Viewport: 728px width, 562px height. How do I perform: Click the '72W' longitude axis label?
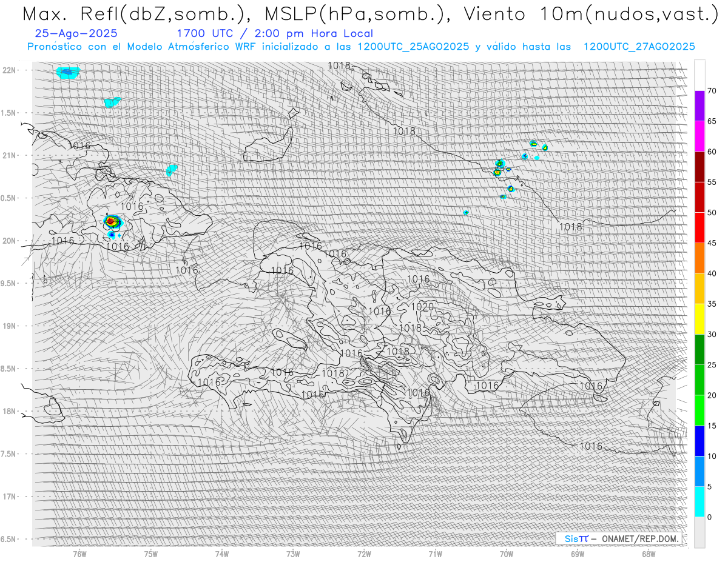364,554
